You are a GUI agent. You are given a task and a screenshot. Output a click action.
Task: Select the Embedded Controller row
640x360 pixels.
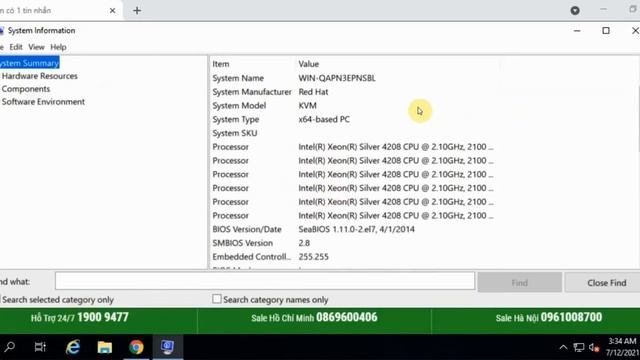pyautogui.click(x=353, y=257)
